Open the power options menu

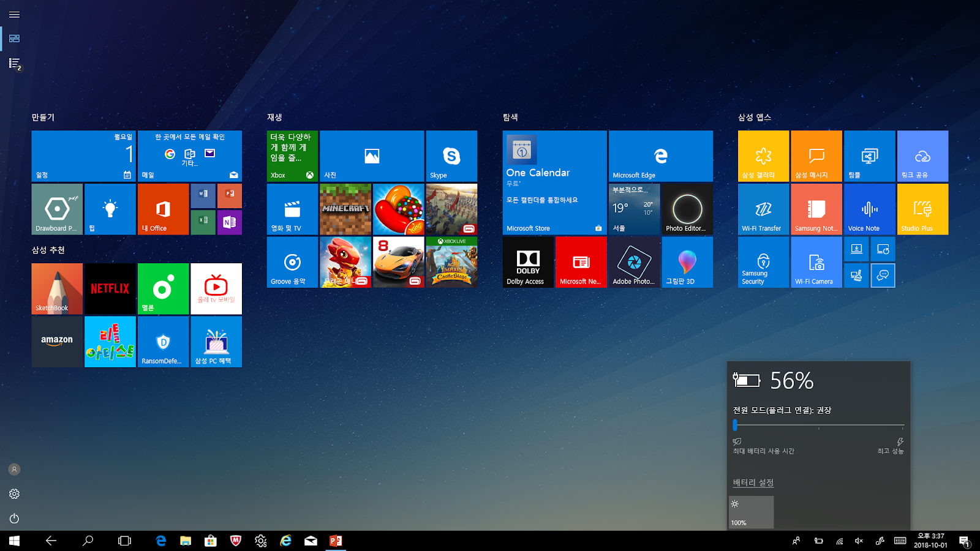click(14, 519)
